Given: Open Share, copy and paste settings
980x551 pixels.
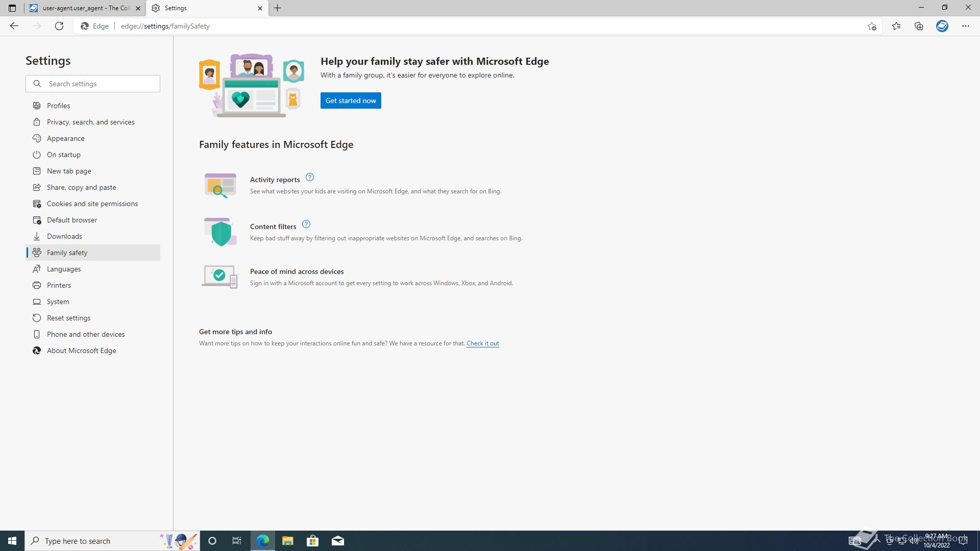Looking at the screenshot, I should click(93, 187).
